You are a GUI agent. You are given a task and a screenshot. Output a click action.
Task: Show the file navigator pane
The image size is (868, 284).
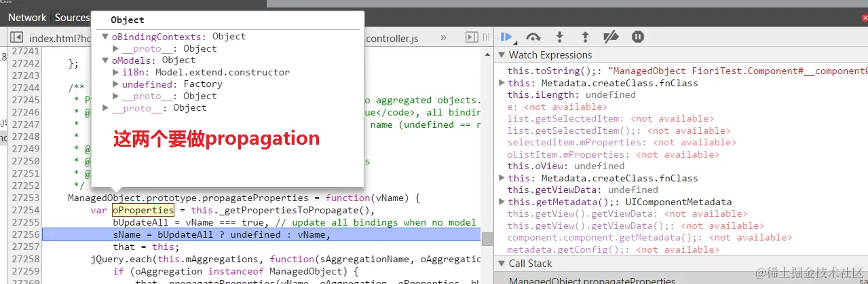17,37
